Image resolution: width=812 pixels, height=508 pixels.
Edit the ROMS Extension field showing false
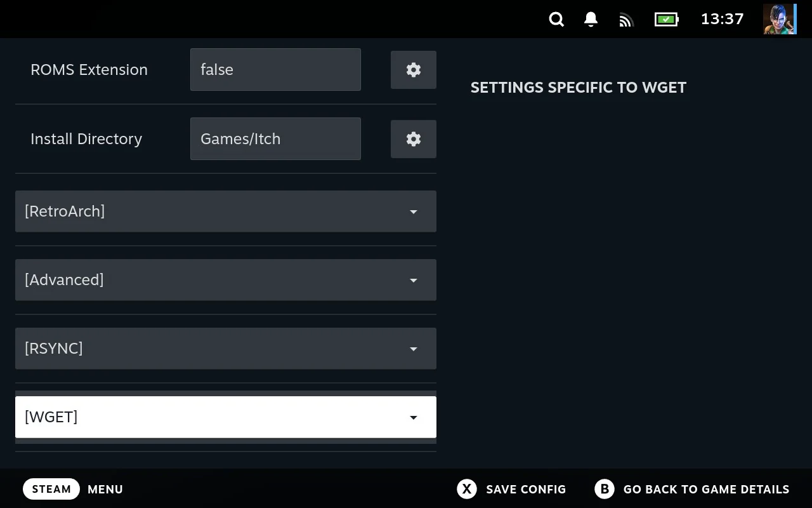click(275, 70)
